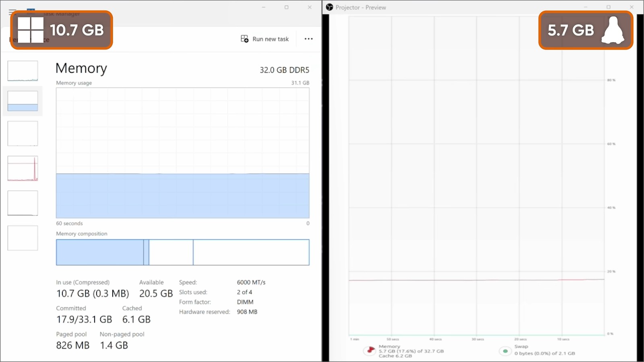This screenshot has height=362, width=644.
Task: Click the 1 min time axis label
Action: click(355, 339)
